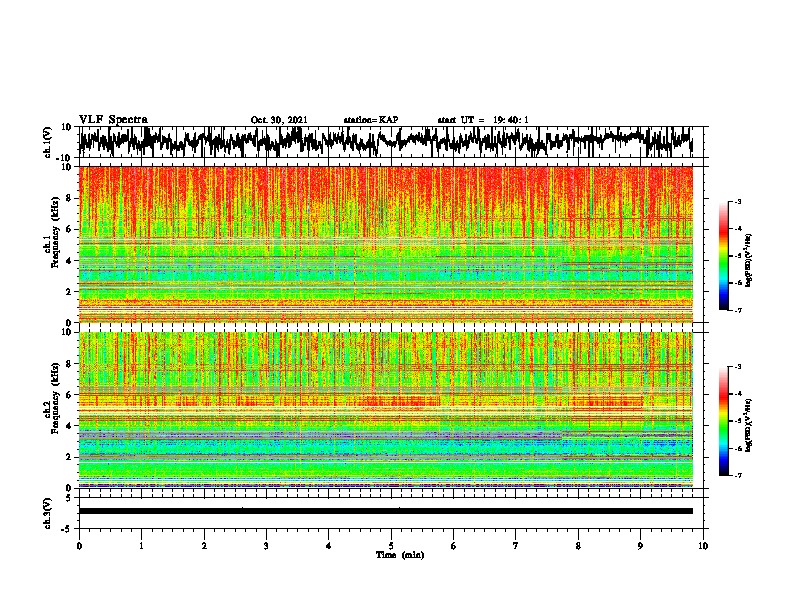
Task: Click the "-7" label on ch.2 color bar
Action: click(x=737, y=475)
